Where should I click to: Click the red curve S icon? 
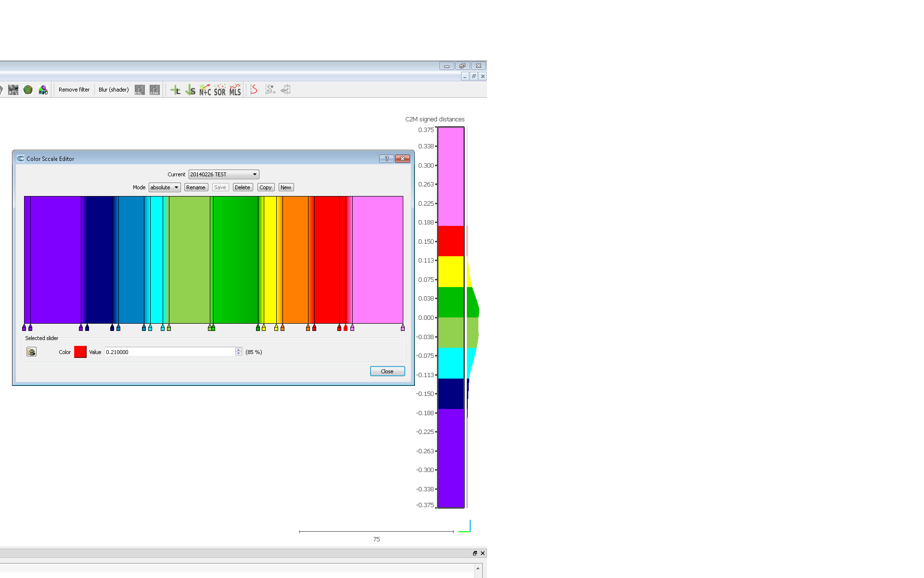(254, 90)
